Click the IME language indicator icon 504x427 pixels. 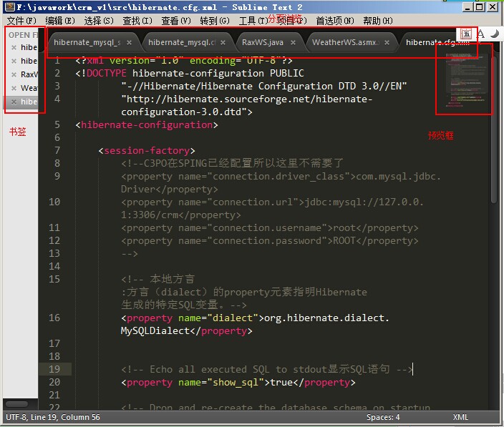(466, 34)
